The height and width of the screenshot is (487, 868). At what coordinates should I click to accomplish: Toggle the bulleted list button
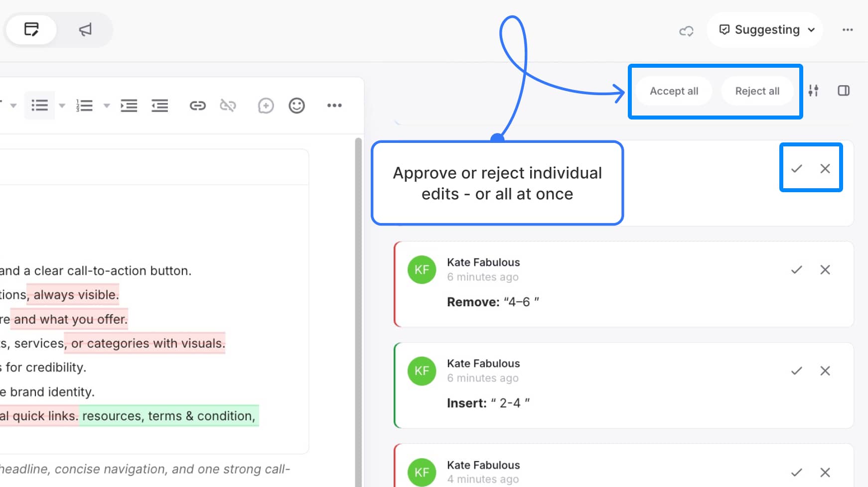coord(39,106)
